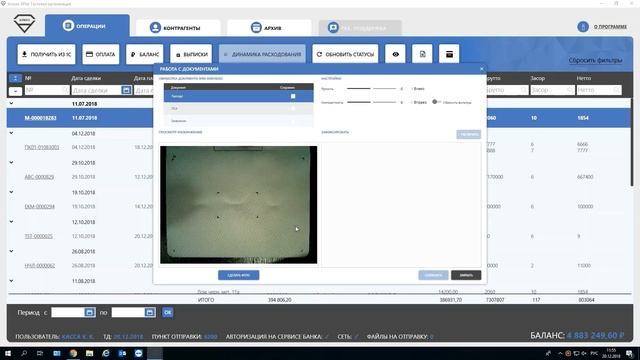Click the archive box icon button

(x=449, y=54)
